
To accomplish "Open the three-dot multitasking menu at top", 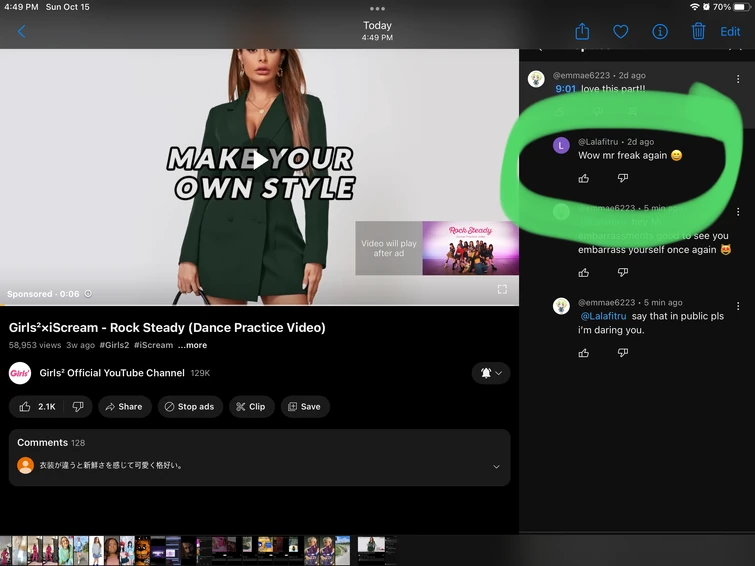I will click(377, 9).
